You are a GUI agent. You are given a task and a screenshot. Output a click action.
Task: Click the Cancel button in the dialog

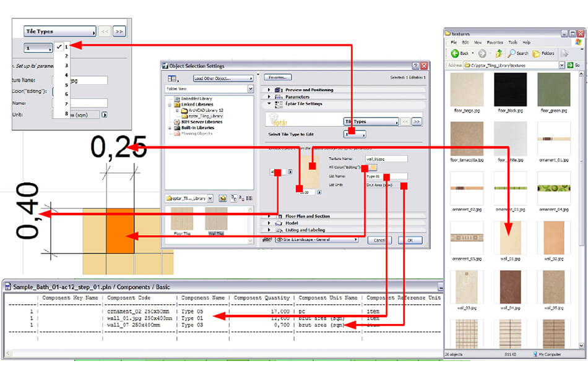point(379,240)
